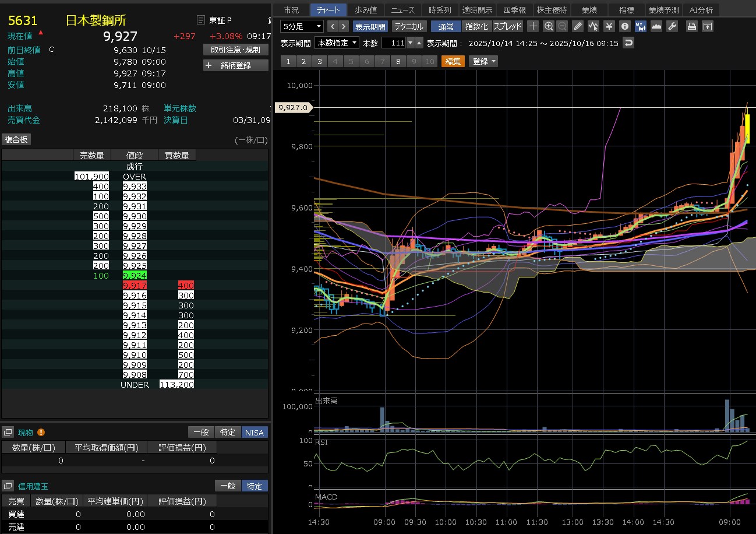Open chart settings wrench icon
This screenshot has width=756, height=534.
(x=672, y=26)
